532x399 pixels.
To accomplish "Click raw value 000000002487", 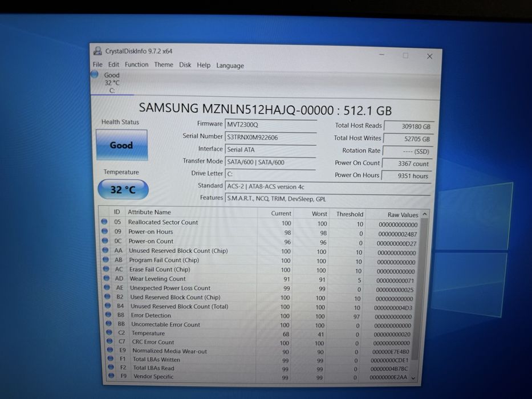I will click(397, 234).
